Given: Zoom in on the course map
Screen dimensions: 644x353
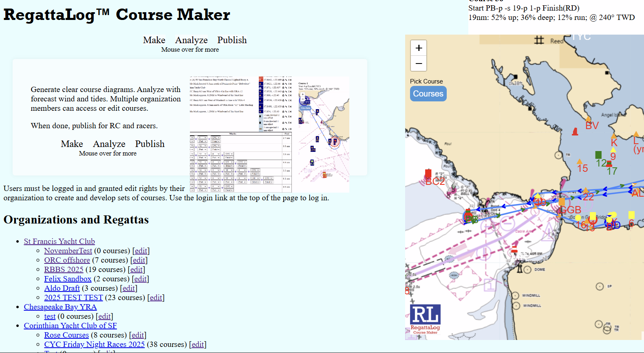Looking at the screenshot, I should (x=419, y=48).
